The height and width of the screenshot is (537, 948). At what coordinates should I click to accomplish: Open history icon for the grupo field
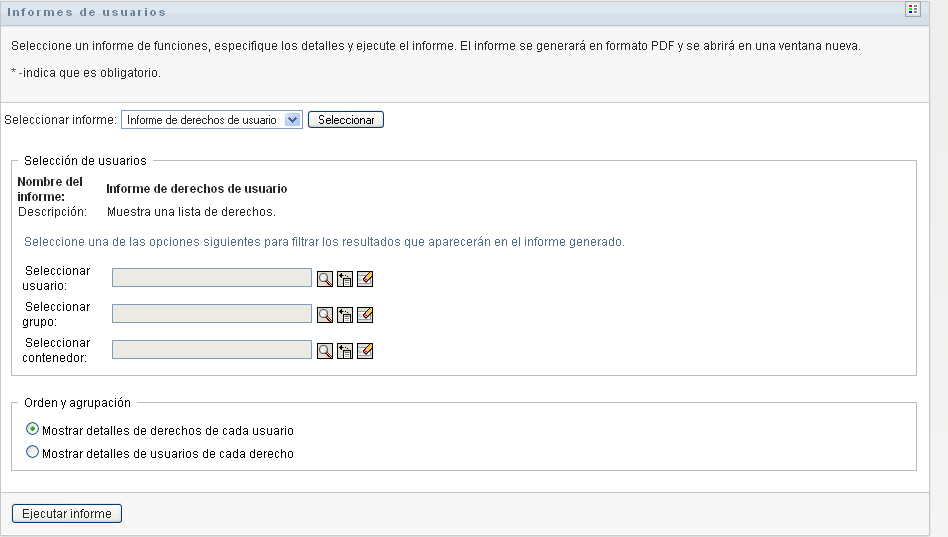tap(345, 315)
